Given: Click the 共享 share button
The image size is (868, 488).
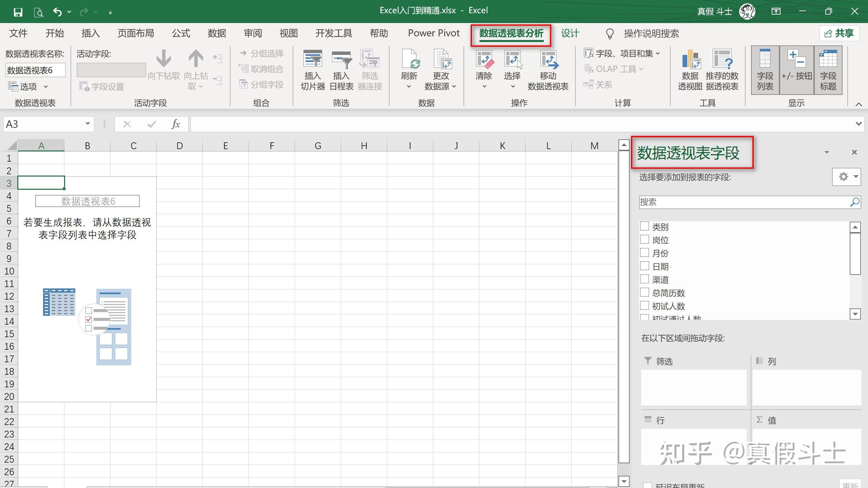Looking at the screenshot, I should 839,33.
